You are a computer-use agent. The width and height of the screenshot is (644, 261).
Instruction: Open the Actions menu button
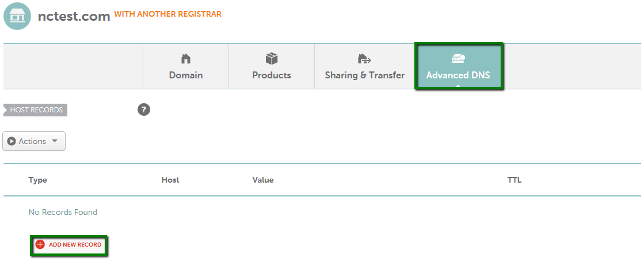click(x=34, y=141)
